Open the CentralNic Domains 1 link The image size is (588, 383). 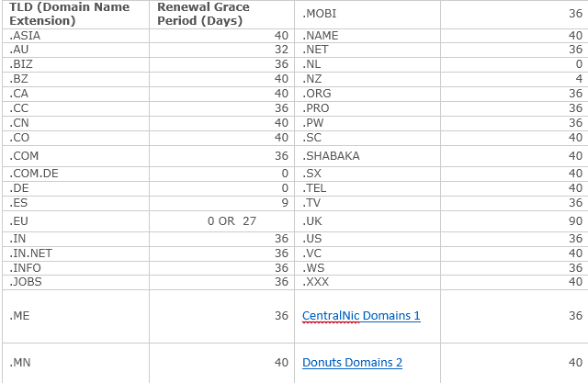pyautogui.click(x=361, y=316)
